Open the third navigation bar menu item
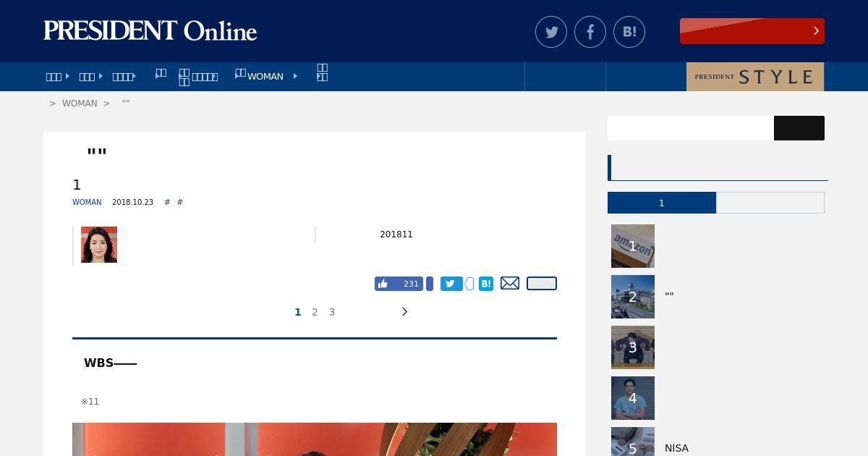 click(x=124, y=76)
